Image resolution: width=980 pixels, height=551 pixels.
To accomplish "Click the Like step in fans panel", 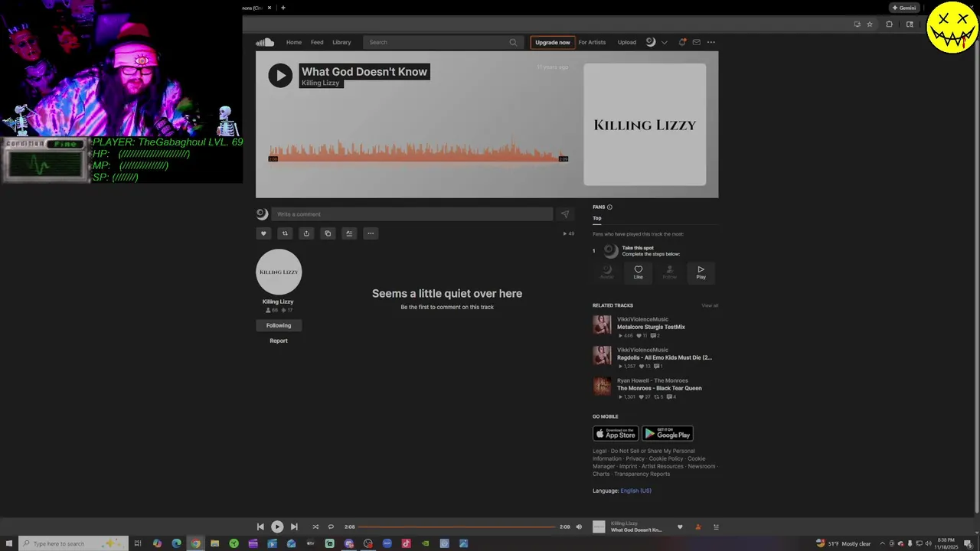I will pyautogui.click(x=638, y=272).
